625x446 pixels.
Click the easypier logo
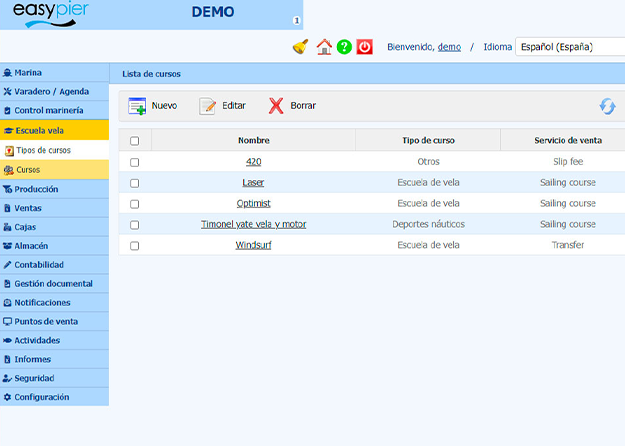(x=51, y=14)
